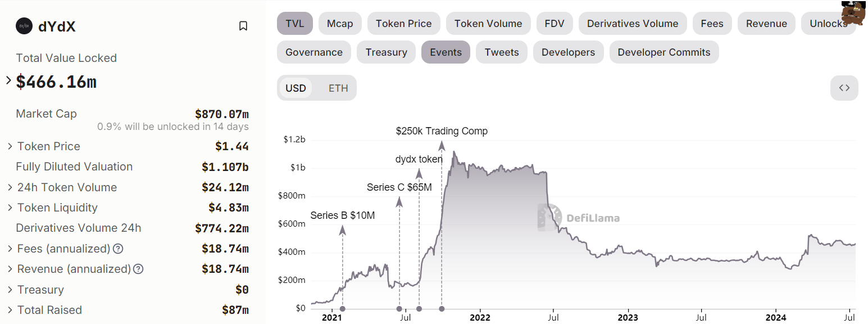Image resolution: width=868 pixels, height=324 pixels.
Task: Expand the Token Liquidity row
Action: pyautogui.click(x=10, y=208)
